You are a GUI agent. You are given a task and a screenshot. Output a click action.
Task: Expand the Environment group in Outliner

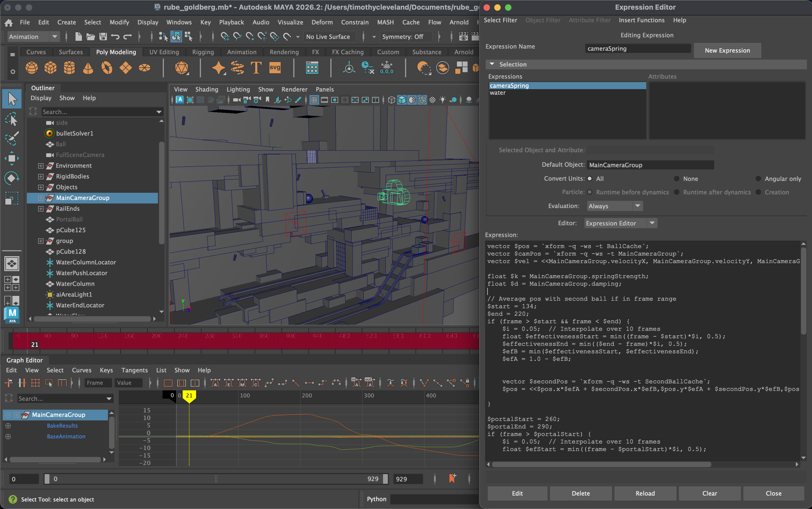41,166
